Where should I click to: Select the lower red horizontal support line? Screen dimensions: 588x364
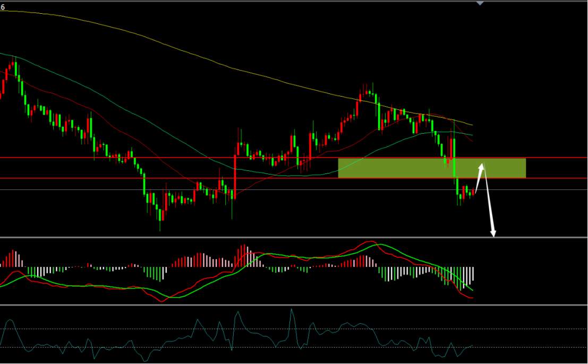(x=294, y=178)
